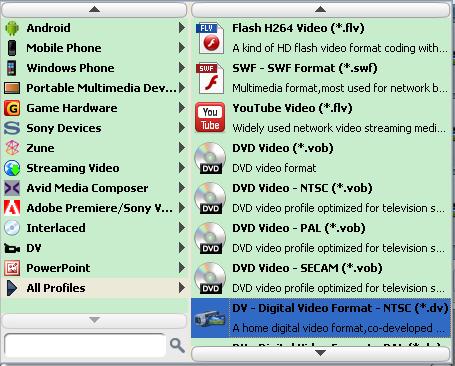Select DVD Video (*.vob) format
The image size is (455, 366).
pos(321,158)
